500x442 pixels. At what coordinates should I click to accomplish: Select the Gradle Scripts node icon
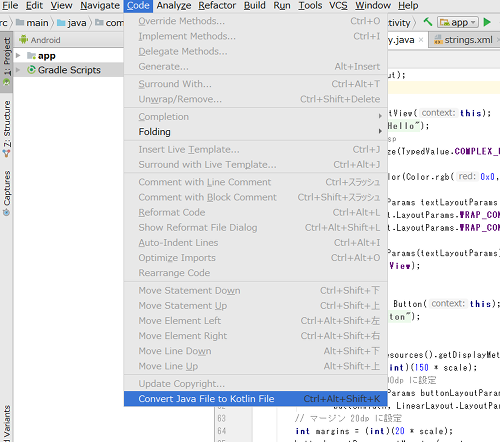(31, 70)
